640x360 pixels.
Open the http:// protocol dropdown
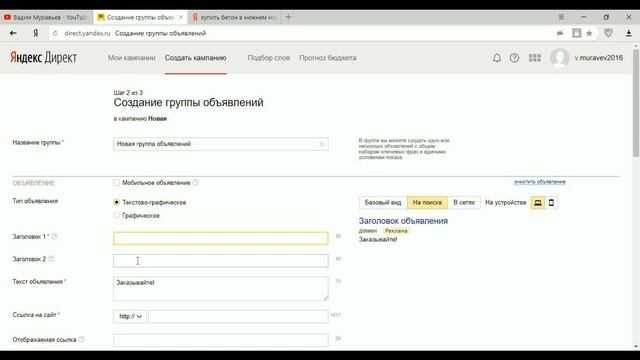(x=130, y=316)
